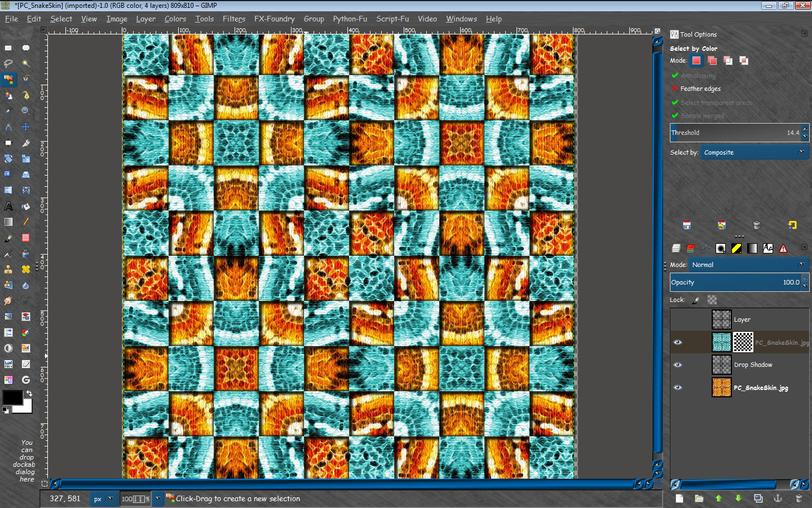The height and width of the screenshot is (508, 812).
Task: Open the FX-Foundry menu
Action: pyautogui.click(x=275, y=19)
